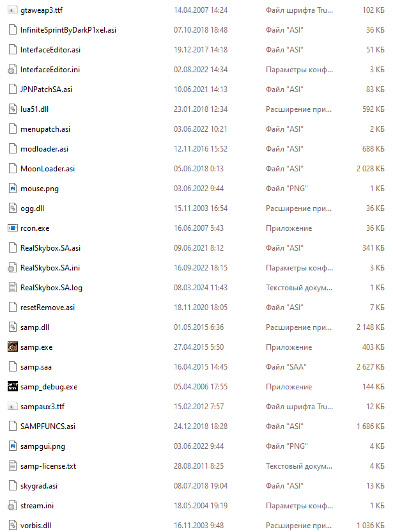Click the mouse.png image icon
This screenshot has height=532, width=393.
(x=12, y=189)
